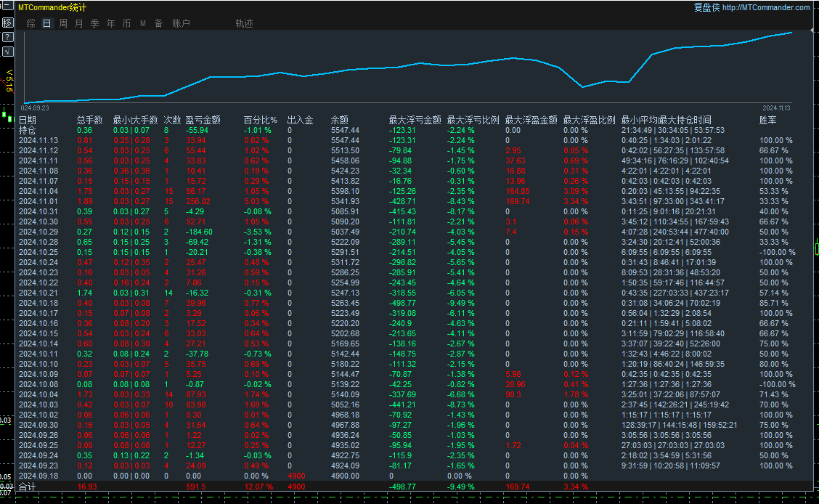
Task: Select the 日 daily statistics tab
Action: (47, 23)
